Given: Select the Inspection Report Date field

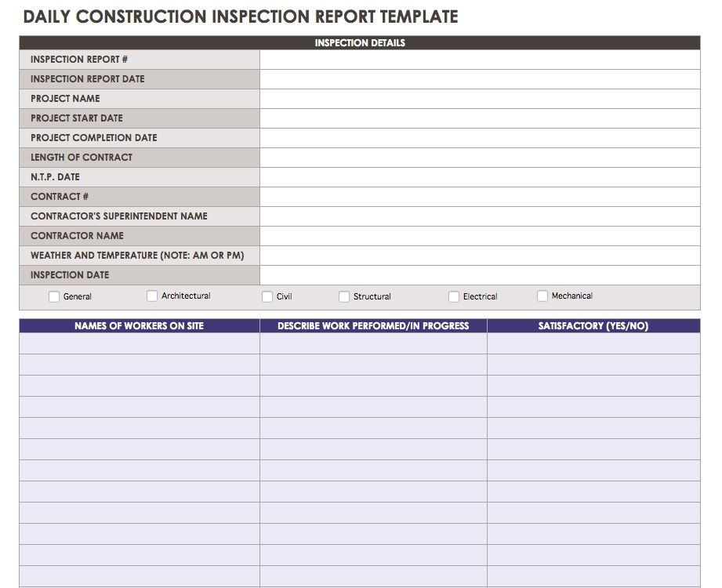Looking at the screenshot, I should coord(479,79).
